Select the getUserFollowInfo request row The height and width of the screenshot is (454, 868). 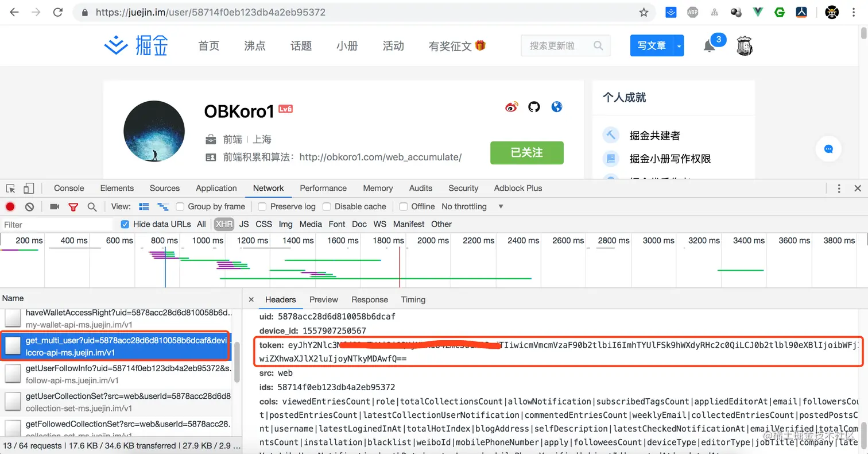pos(115,374)
